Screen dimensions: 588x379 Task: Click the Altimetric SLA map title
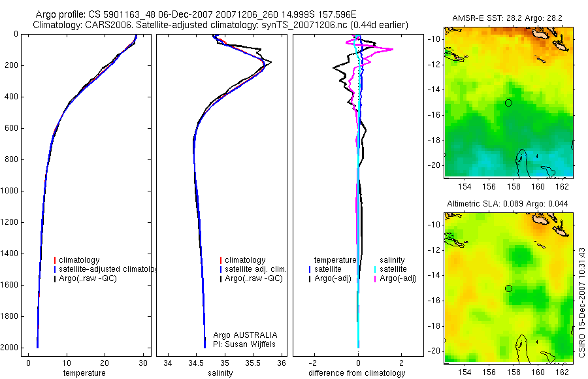tap(507, 204)
